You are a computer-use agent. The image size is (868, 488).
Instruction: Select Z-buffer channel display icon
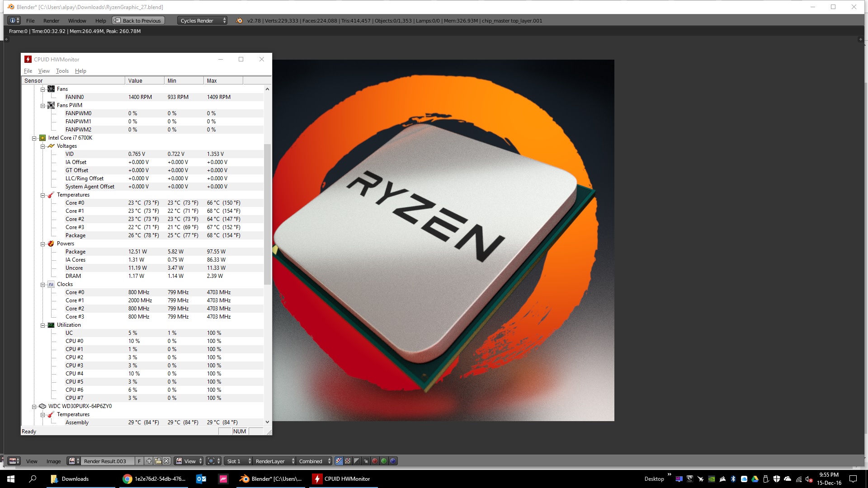[x=366, y=461]
